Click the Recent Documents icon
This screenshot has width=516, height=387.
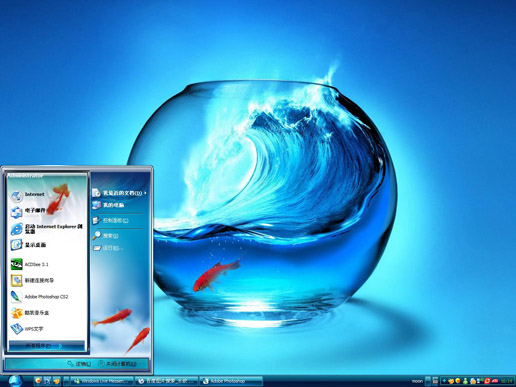(x=96, y=193)
